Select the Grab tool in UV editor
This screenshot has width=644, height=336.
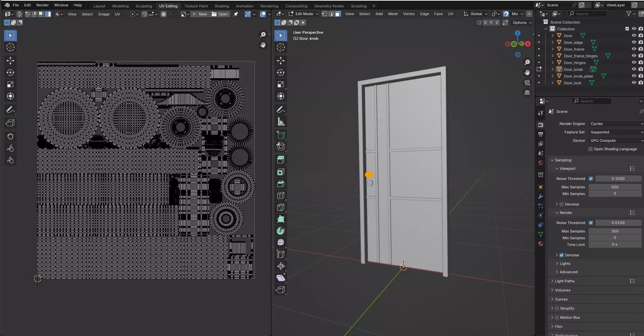[x=10, y=136]
